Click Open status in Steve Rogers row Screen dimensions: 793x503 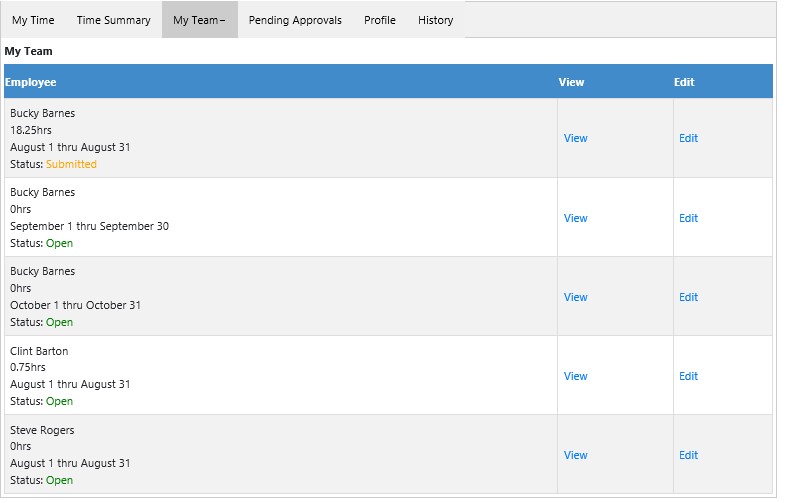[60, 480]
